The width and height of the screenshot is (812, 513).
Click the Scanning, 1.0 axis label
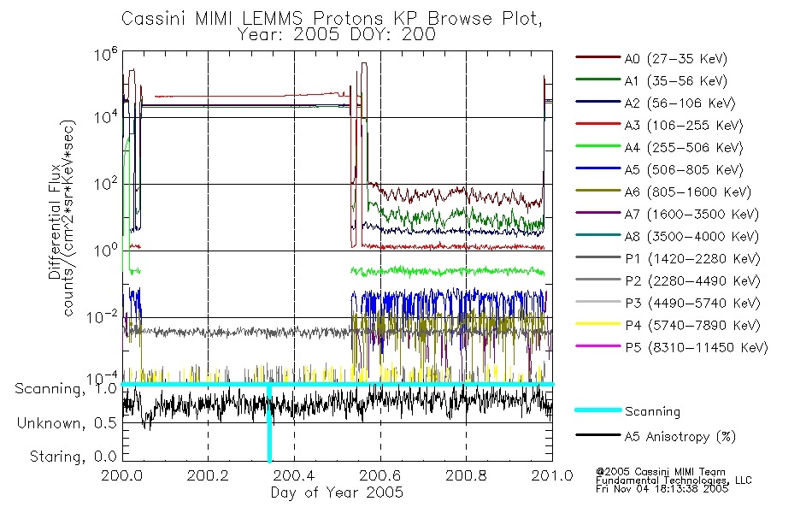click(x=65, y=389)
